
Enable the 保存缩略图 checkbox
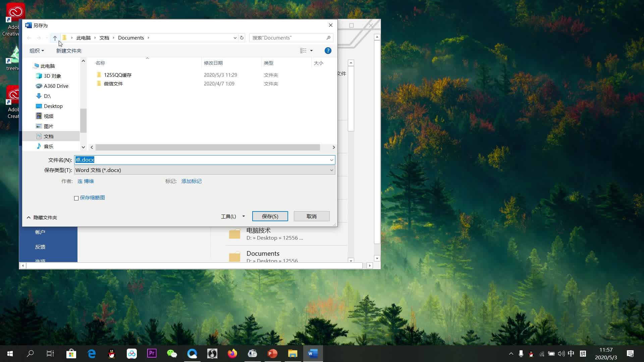click(x=76, y=198)
